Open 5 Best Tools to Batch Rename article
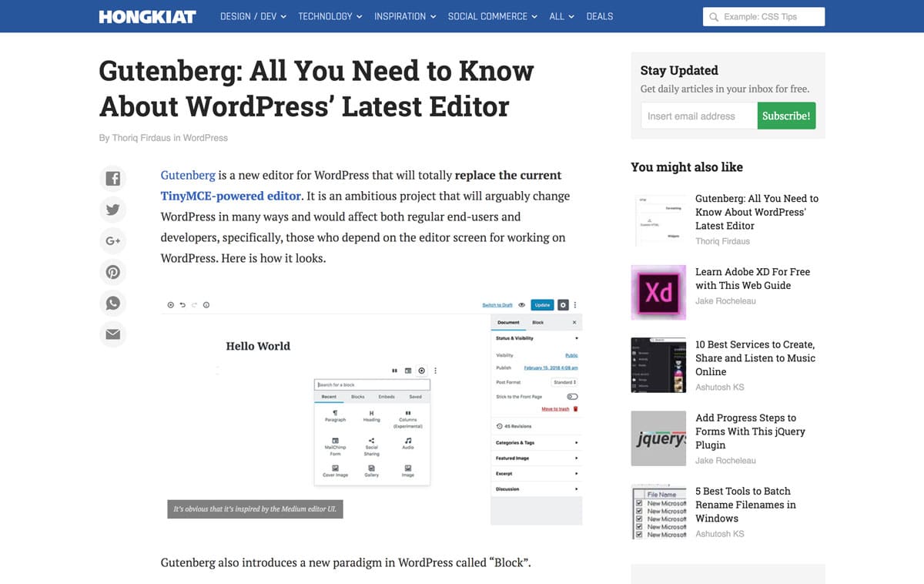Image resolution: width=924 pixels, height=584 pixels. pyautogui.click(x=745, y=505)
